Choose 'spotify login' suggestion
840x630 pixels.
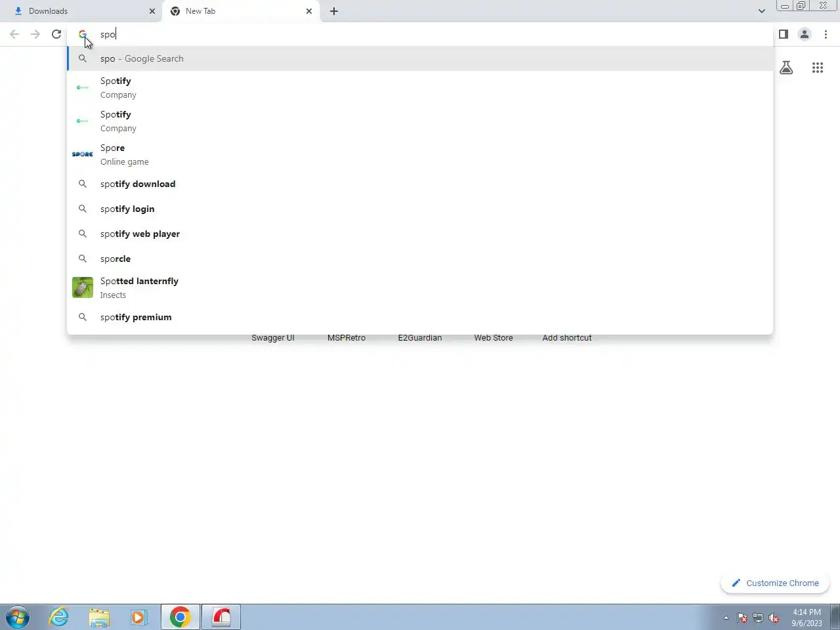420,209
